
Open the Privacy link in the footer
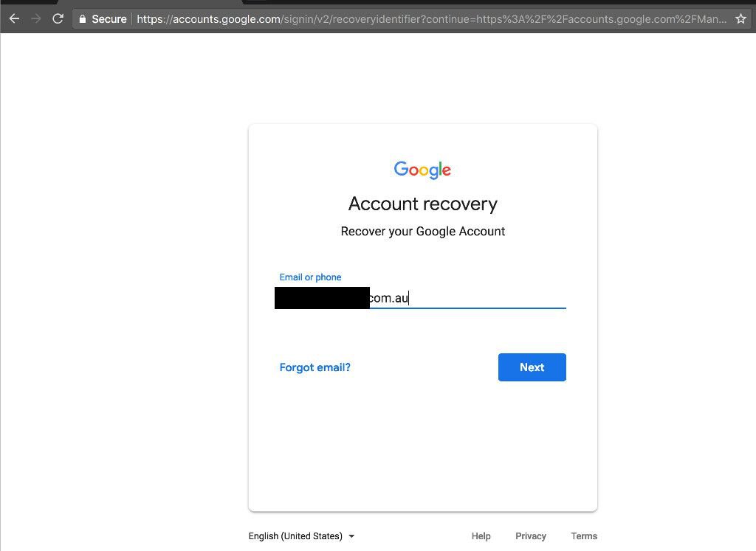coord(530,536)
